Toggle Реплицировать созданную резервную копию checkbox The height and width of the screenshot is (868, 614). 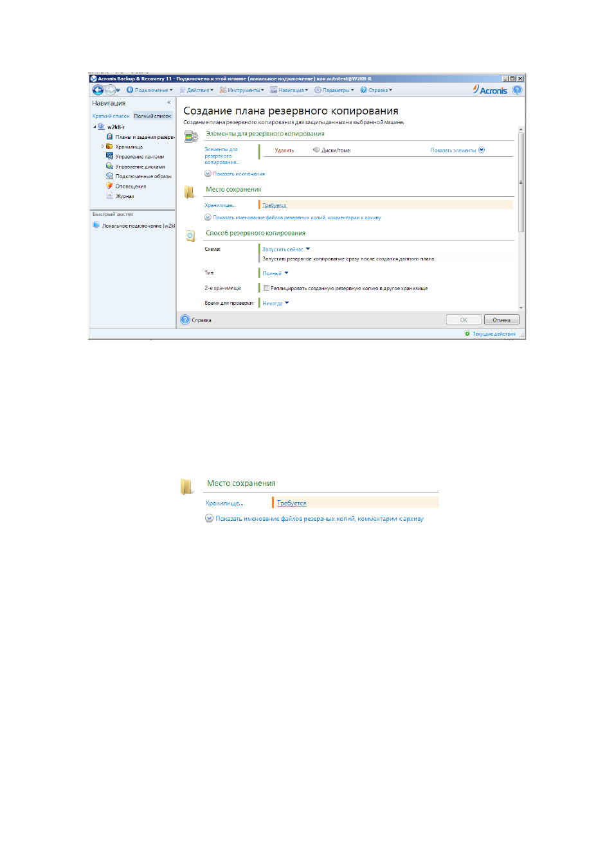tap(267, 288)
